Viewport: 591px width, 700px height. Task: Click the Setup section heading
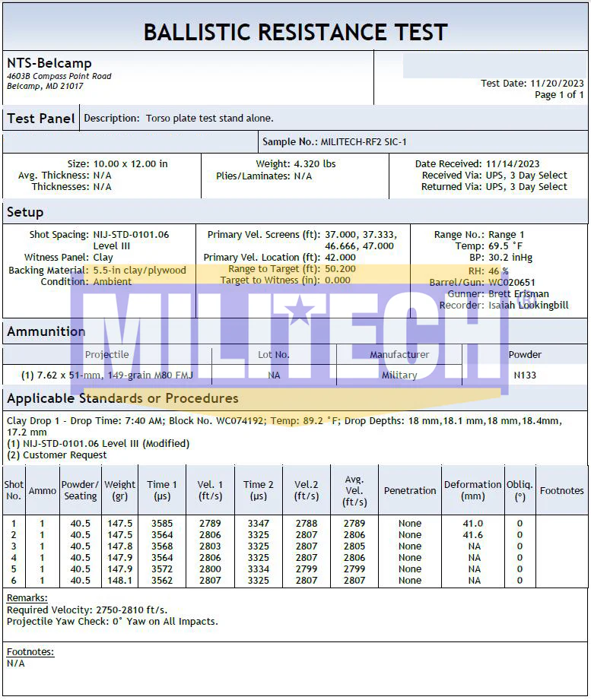[x=25, y=211]
